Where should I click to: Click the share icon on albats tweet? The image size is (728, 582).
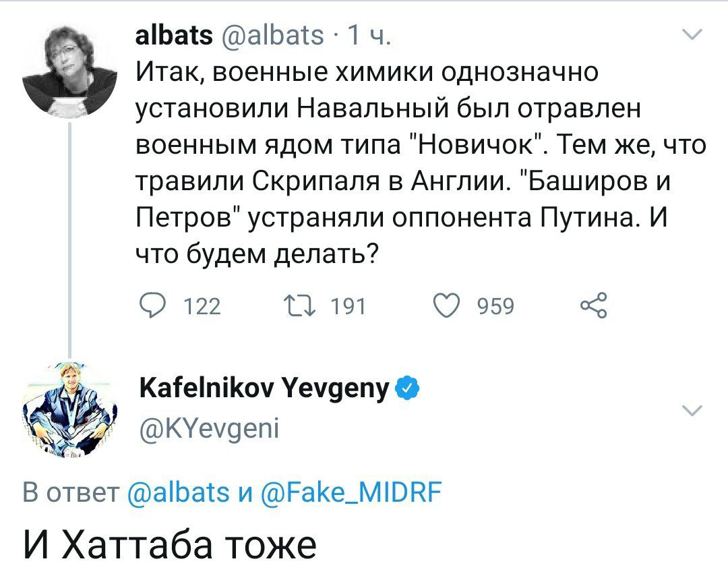(x=595, y=307)
